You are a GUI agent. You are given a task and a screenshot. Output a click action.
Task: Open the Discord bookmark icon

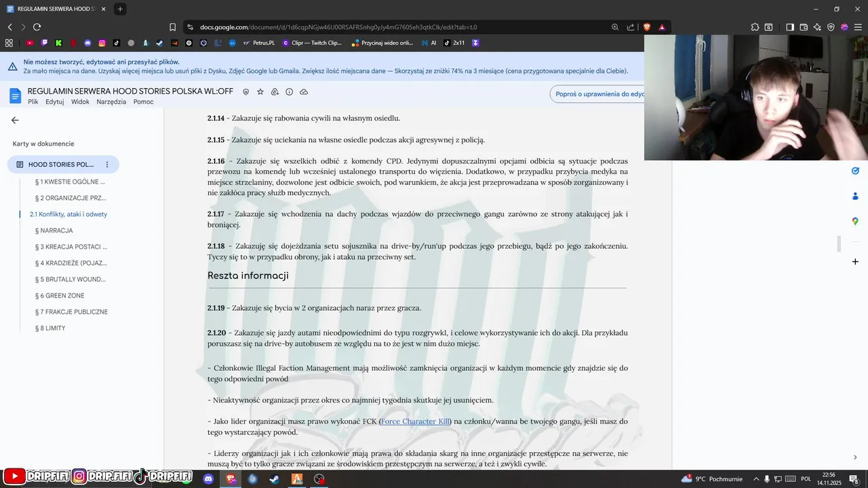[x=87, y=43]
